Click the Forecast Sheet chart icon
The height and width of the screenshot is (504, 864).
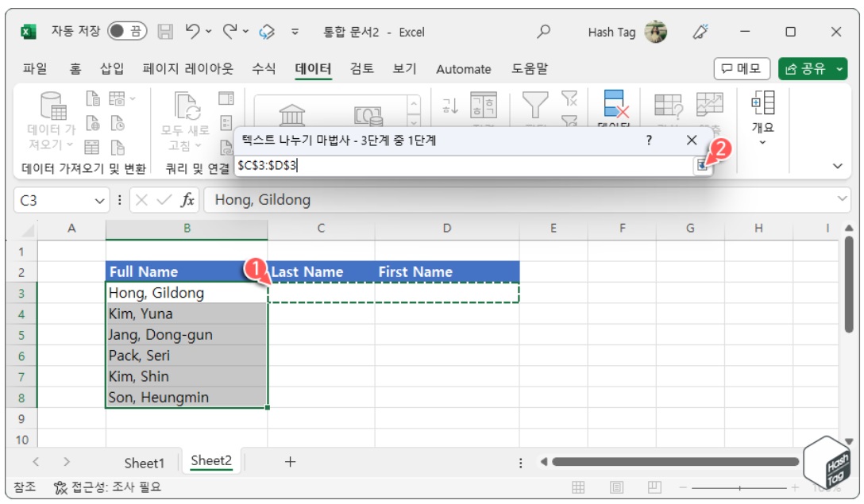(x=709, y=105)
